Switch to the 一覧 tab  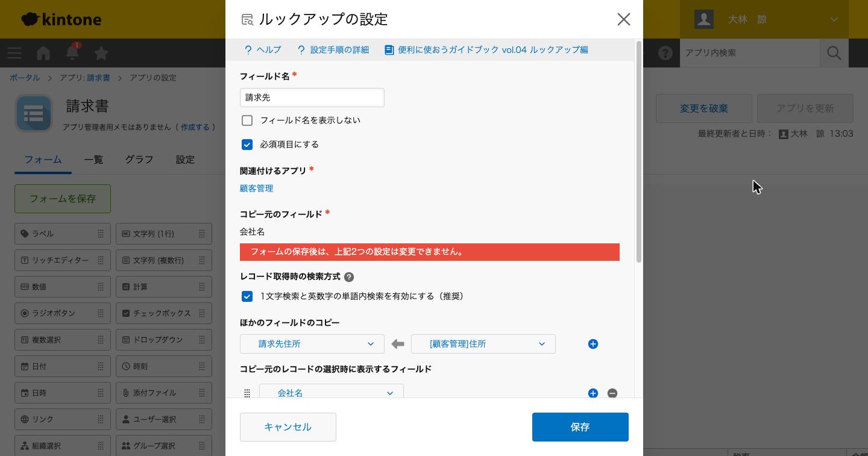93,160
